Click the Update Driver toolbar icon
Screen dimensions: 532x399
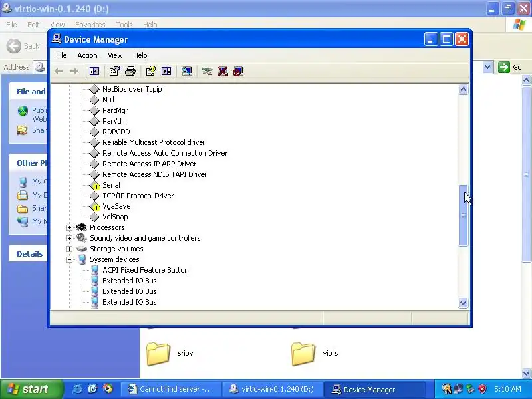[207, 71]
